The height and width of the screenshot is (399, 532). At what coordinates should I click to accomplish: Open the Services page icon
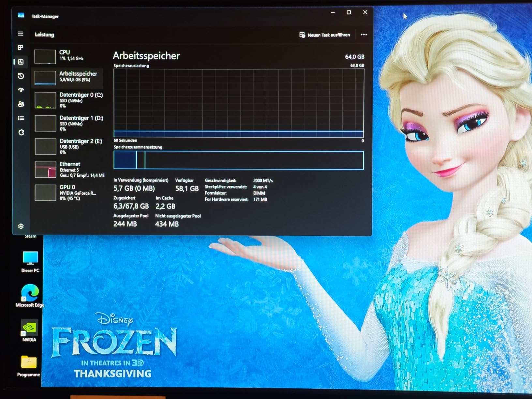pyautogui.click(x=21, y=132)
